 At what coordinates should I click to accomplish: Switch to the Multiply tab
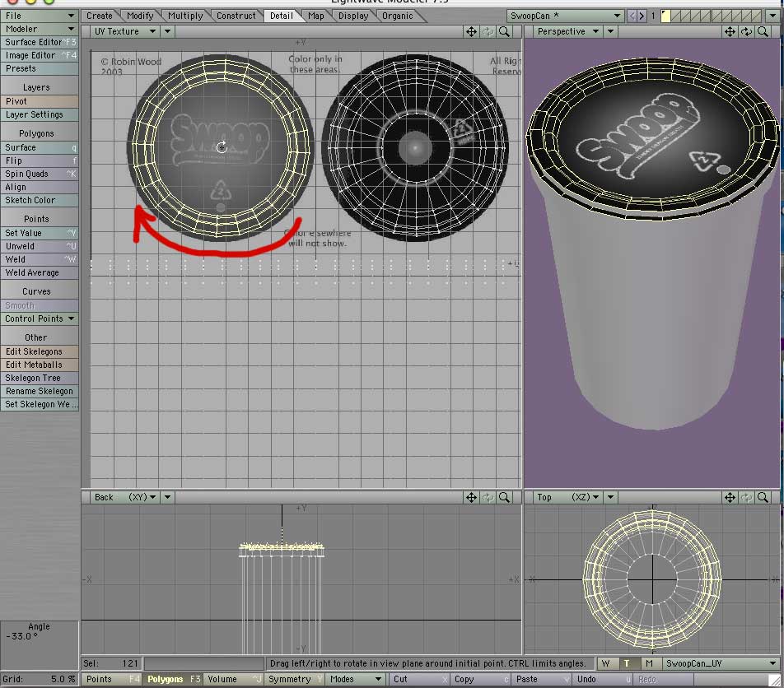185,16
